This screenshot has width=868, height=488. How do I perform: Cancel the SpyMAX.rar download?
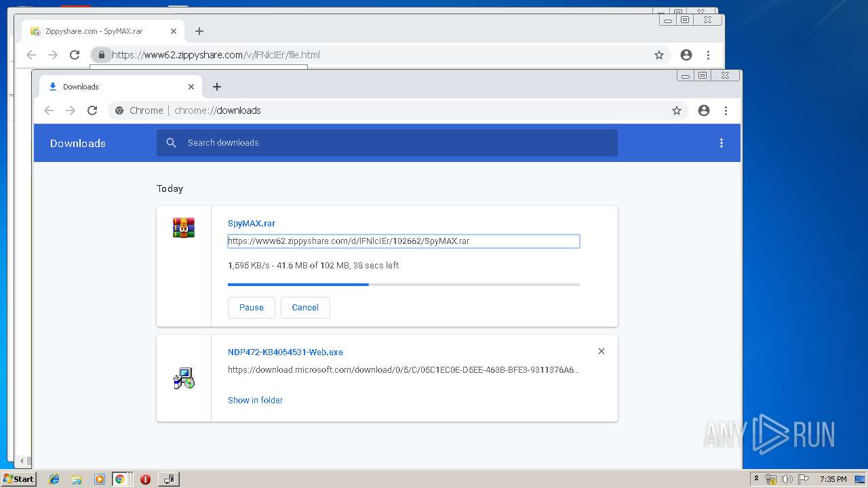click(305, 308)
